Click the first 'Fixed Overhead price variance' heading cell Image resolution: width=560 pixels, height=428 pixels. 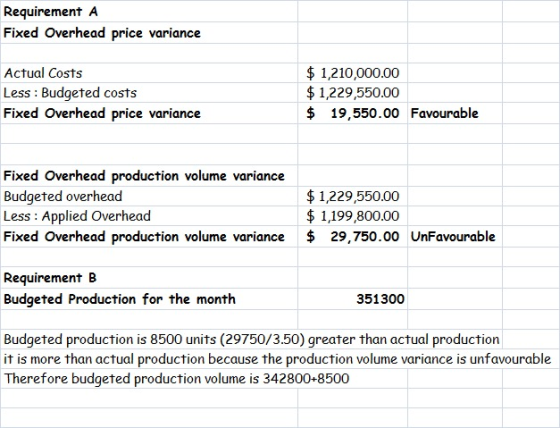(149, 33)
